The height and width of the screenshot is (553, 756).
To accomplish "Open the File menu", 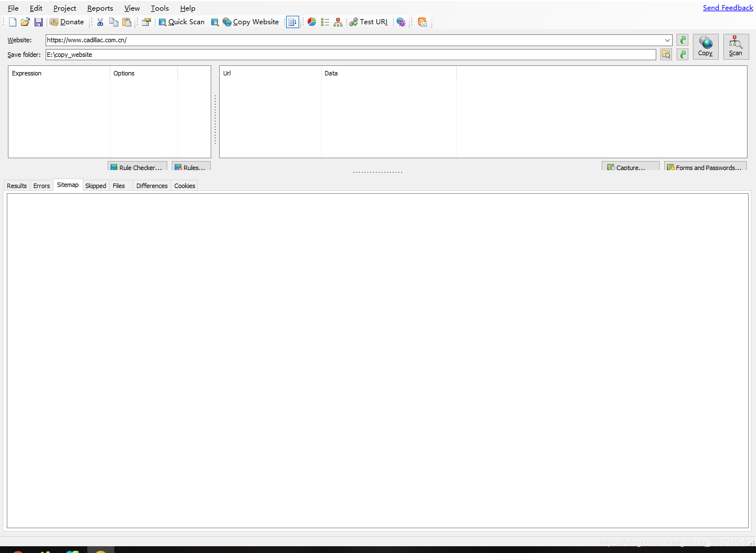I will point(13,8).
